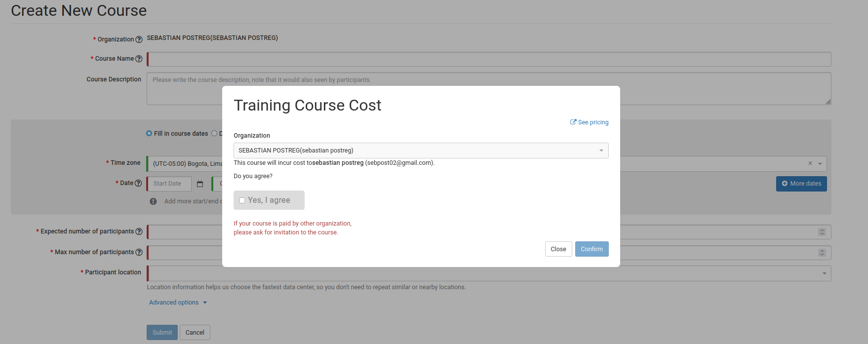Click the Organization help question icon
The width and height of the screenshot is (868, 344).
139,39
